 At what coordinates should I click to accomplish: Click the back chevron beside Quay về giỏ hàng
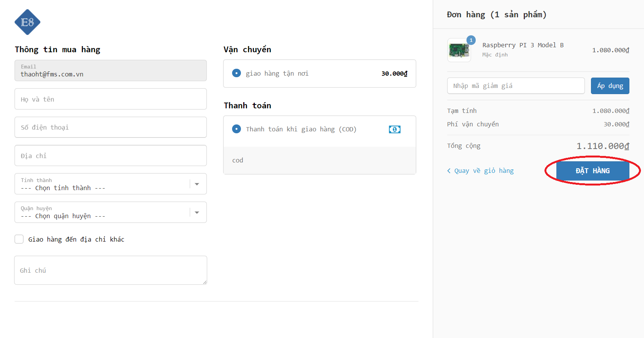[x=449, y=171]
